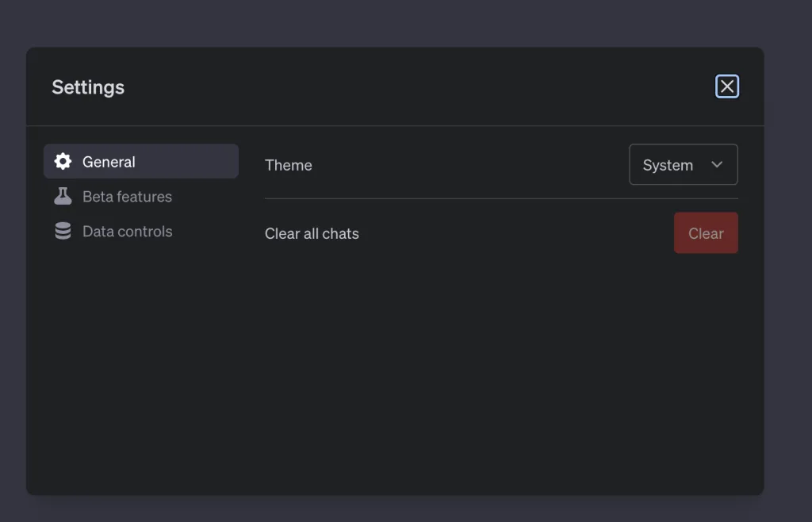Open the General settings tab
The height and width of the screenshot is (522, 812).
(141, 162)
